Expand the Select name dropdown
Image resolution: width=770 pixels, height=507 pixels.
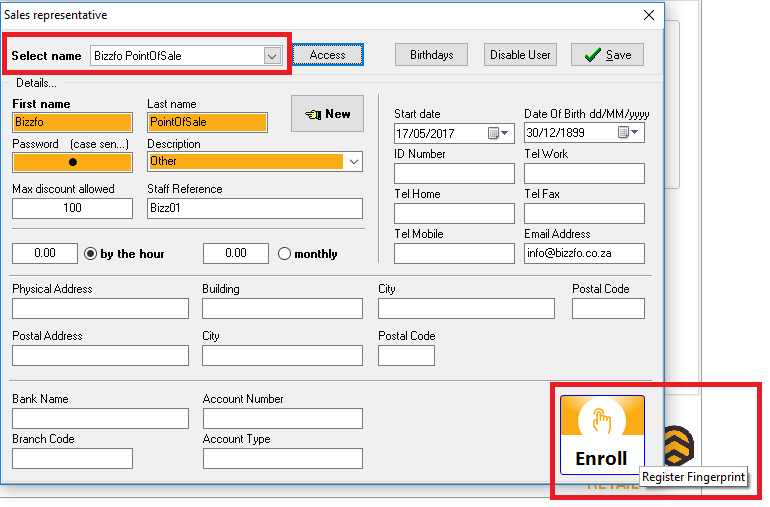272,56
